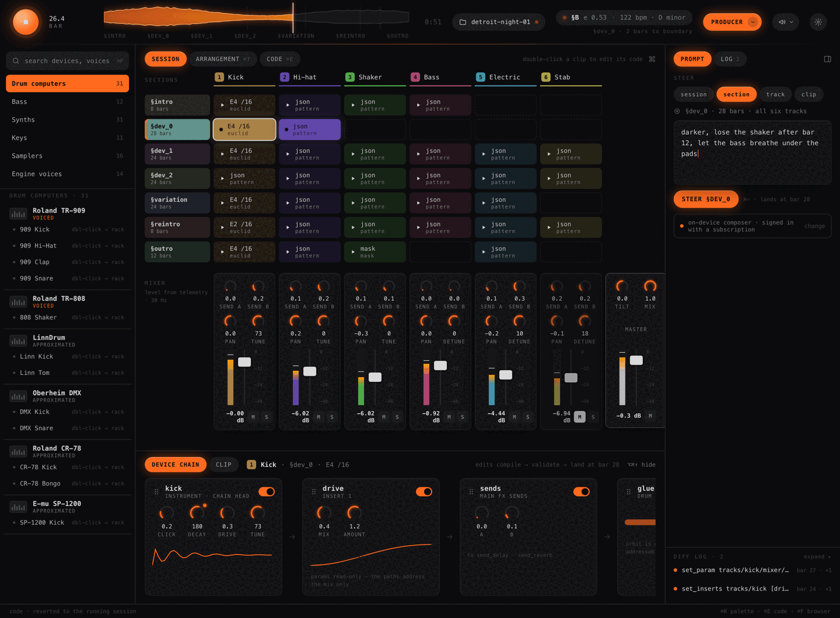Open the Bass device category
Screen dimensions: 840x618
67,101
